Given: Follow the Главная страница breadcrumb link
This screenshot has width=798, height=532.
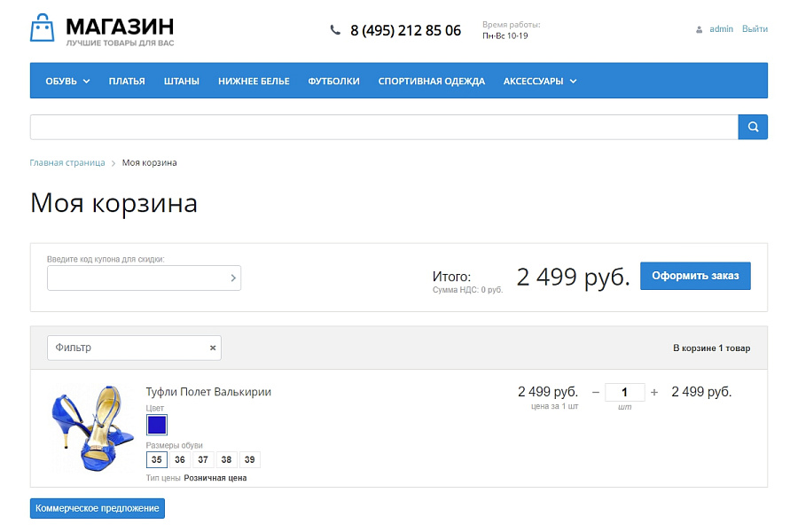Looking at the screenshot, I should click(67, 163).
